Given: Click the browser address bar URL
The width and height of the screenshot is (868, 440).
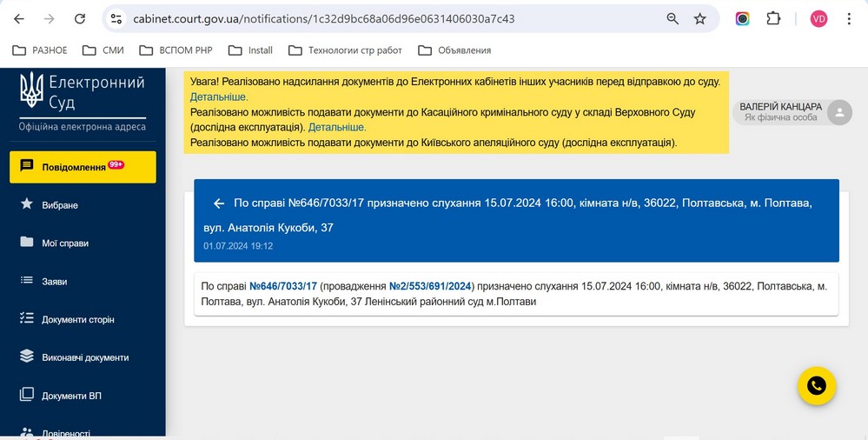Looking at the screenshot, I should tap(324, 19).
